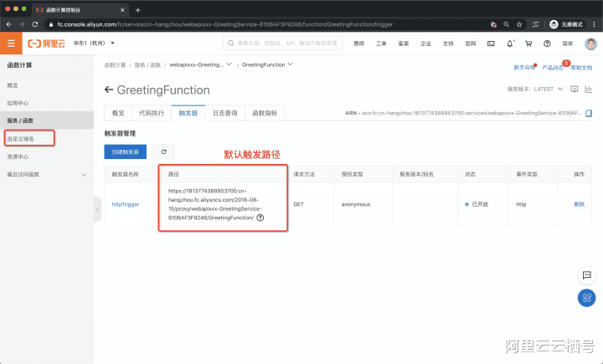The image size is (603, 364).
Task: Expand the webapixxx-Greeting breadcrumb dropdown
Action: pyautogui.click(x=229, y=64)
